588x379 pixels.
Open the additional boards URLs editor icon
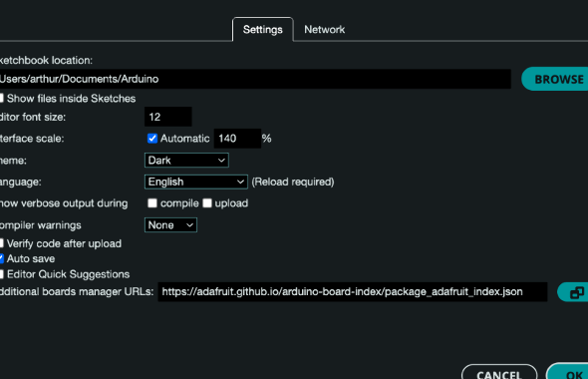pyautogui.click(x=573, y=292)
